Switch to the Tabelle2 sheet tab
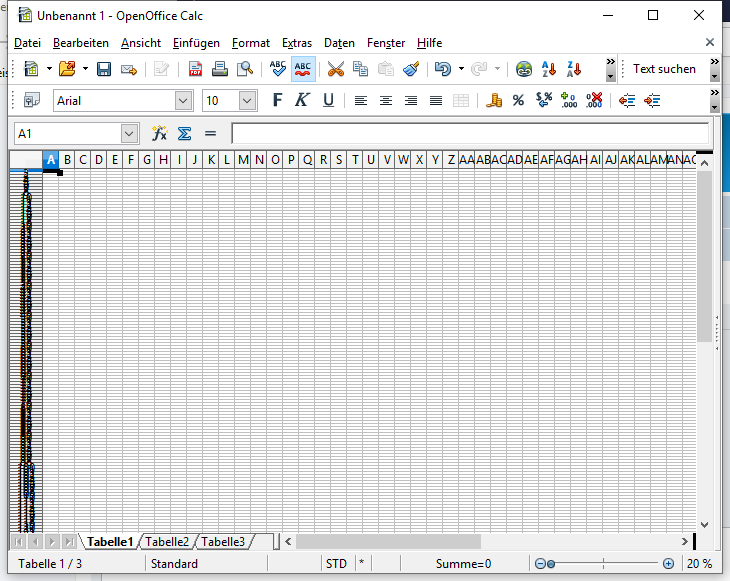The height and width of the screenshot is (581, 730). click(167, 541)
